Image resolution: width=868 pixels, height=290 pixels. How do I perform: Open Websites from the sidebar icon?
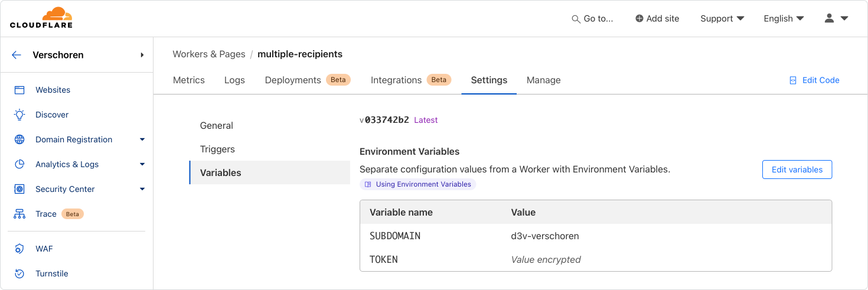point(19,90)
